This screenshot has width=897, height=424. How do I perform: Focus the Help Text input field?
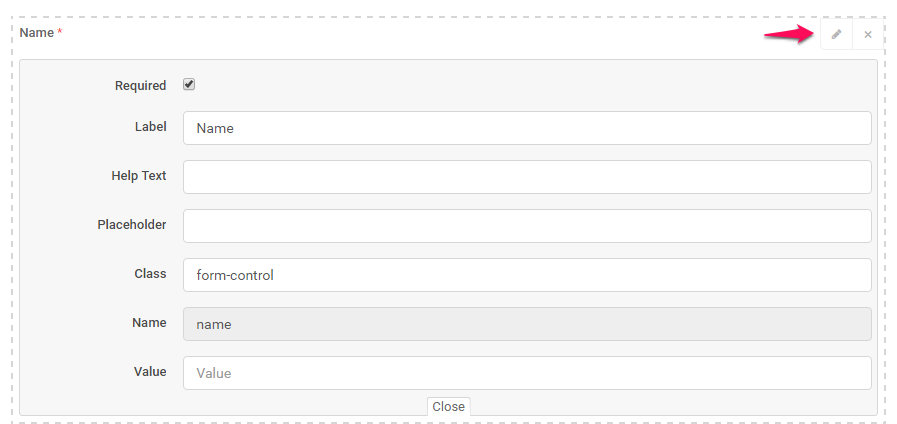coord(527,177)
